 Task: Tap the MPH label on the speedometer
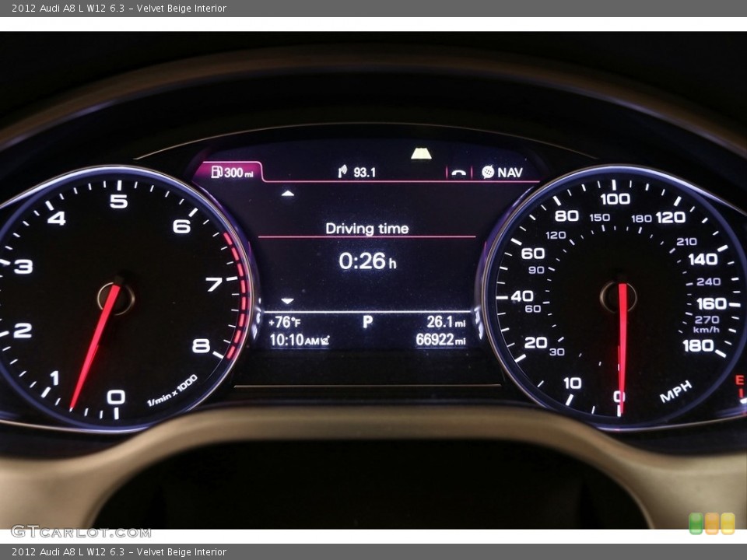point(675,392)
